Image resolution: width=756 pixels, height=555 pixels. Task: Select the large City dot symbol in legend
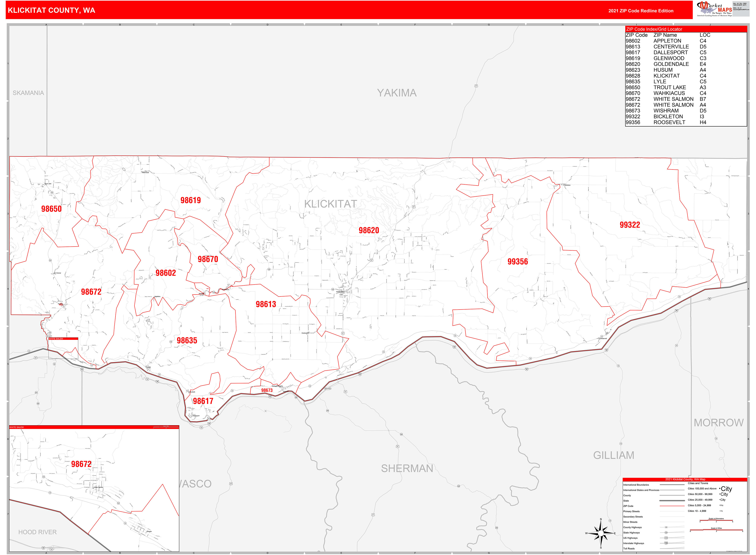[x=726, y=489]
